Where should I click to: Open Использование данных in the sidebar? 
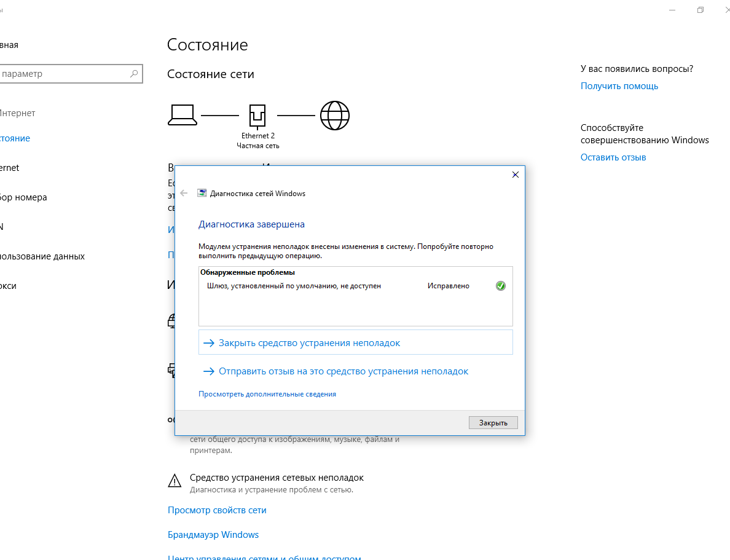[x=42, y=256]
